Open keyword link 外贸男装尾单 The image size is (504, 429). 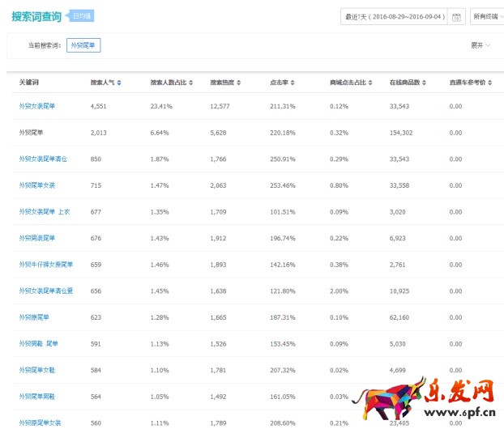(x=37, y=238)
